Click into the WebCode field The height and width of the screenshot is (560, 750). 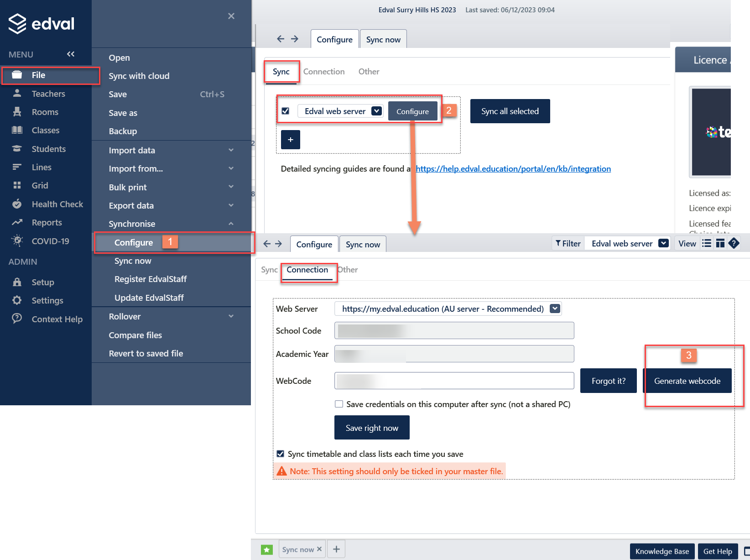point(454,381)
